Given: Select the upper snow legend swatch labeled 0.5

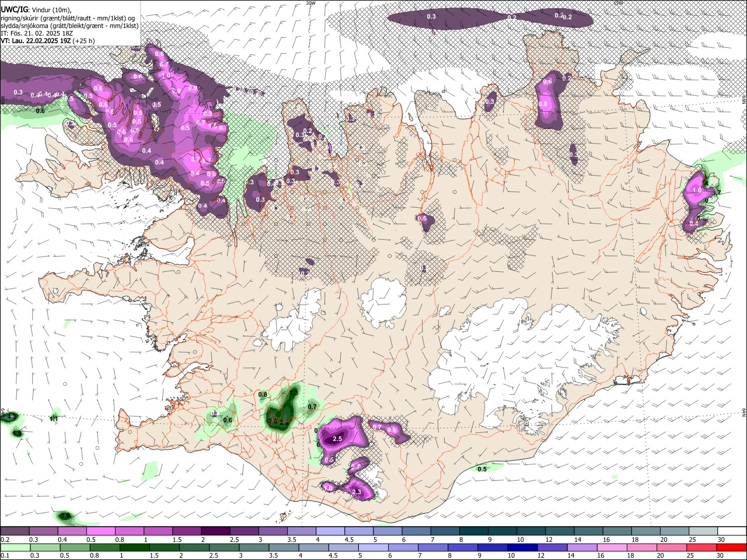Looking at the screenshot, I should pyautogui.click(x=100, y=531).
